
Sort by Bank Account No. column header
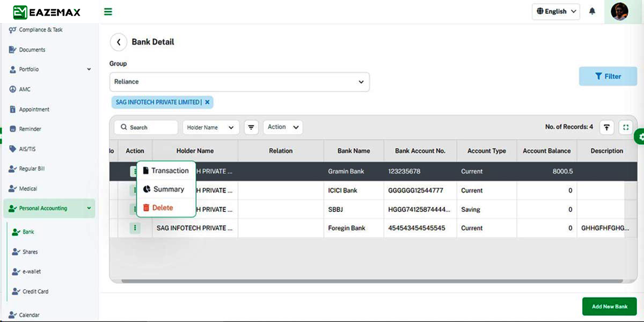[420, 151]
